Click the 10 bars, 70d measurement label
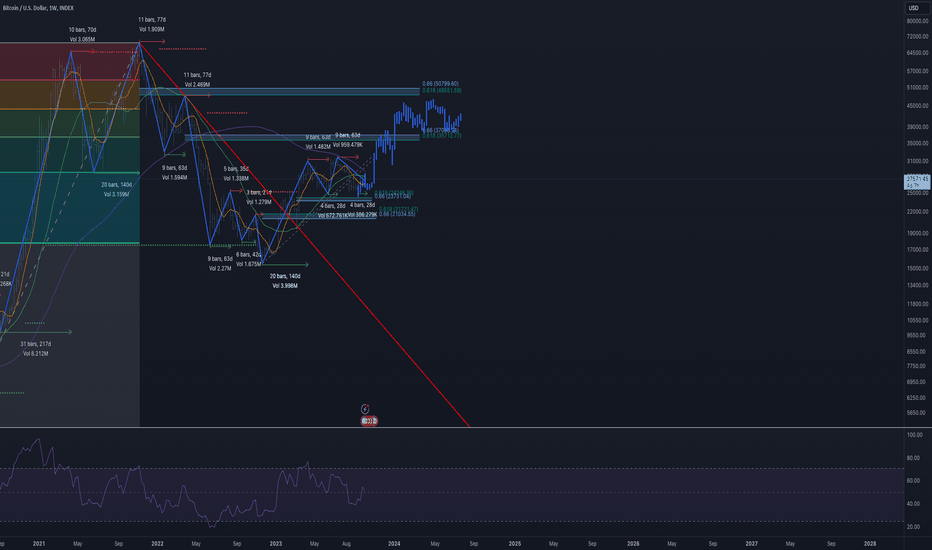This screenshot has width=932, height=550. 82,30
